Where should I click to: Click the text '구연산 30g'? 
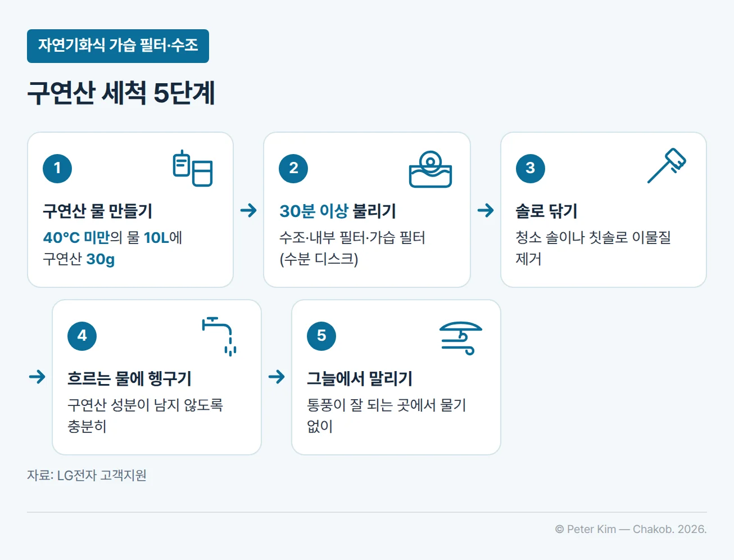tap(79, 259)
